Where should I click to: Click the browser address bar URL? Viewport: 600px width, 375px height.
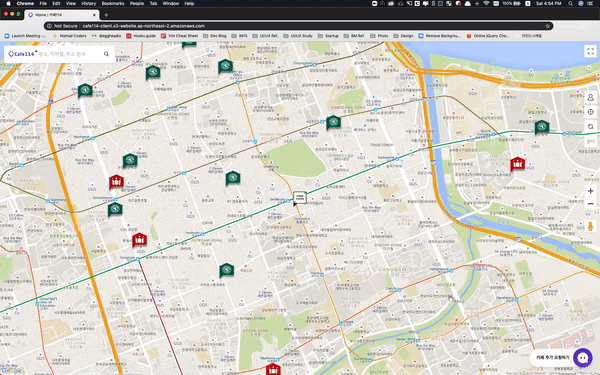[143, 26]
